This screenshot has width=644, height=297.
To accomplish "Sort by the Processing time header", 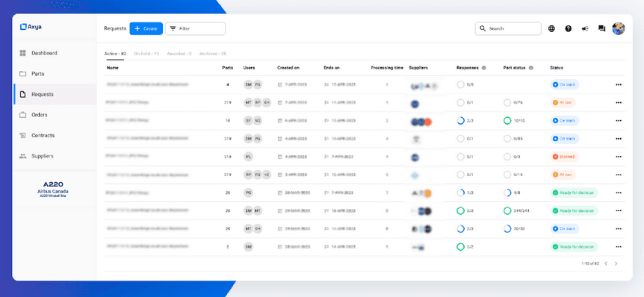I will (x=387, y=68).
